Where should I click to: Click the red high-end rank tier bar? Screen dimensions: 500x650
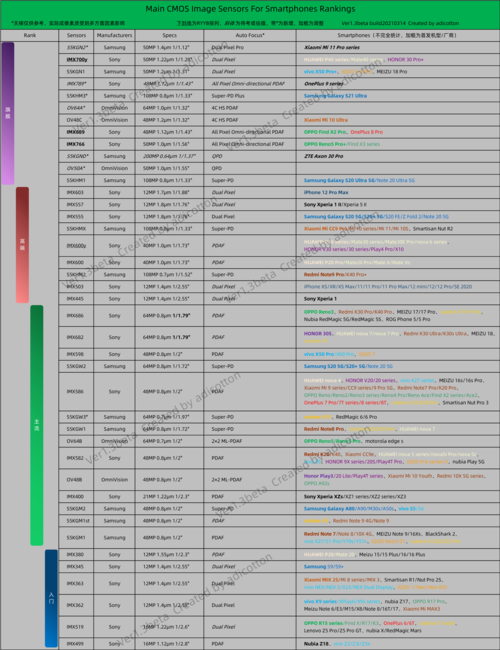coord(22,245)
